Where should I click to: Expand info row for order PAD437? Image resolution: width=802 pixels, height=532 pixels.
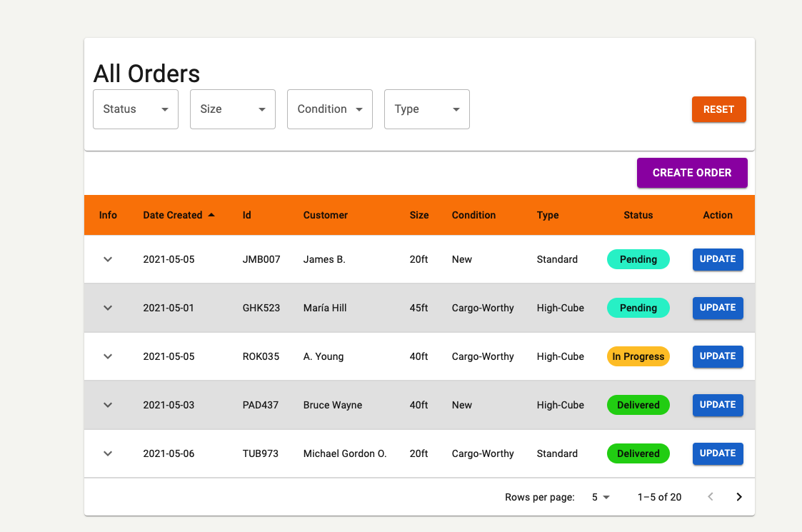click(x=107, y=405)
